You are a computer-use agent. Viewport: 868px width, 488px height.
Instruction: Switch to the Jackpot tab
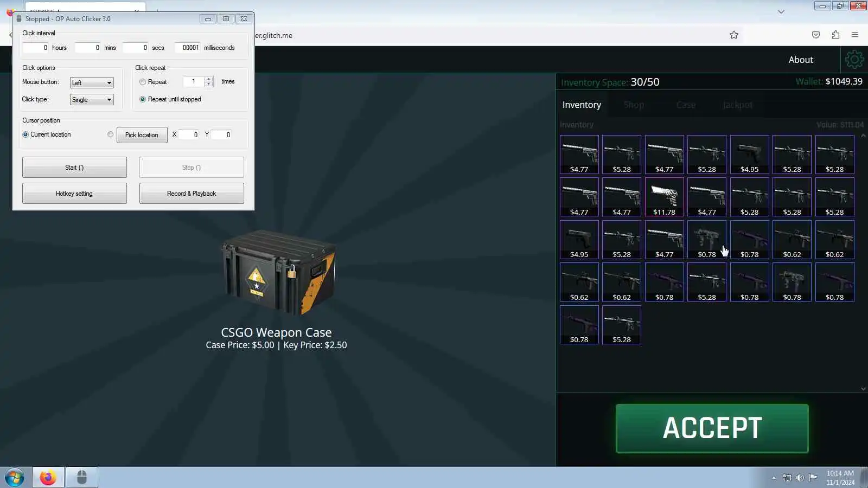point(738,105)
